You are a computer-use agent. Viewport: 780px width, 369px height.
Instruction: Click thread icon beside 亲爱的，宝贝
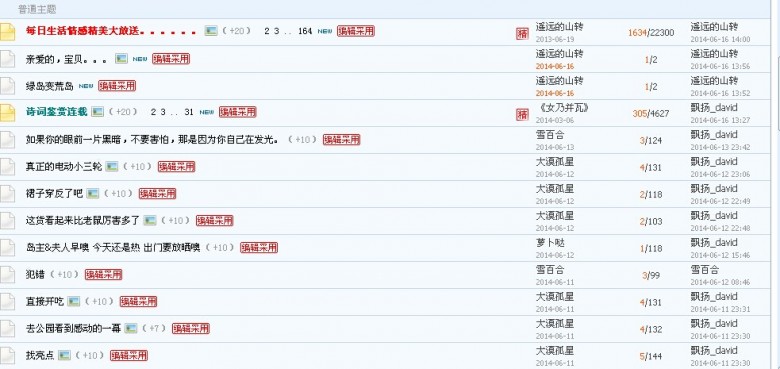7,59
